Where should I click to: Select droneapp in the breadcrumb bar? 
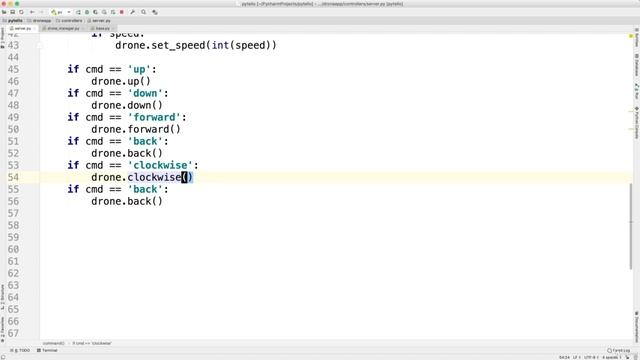(x=40, y=20)
